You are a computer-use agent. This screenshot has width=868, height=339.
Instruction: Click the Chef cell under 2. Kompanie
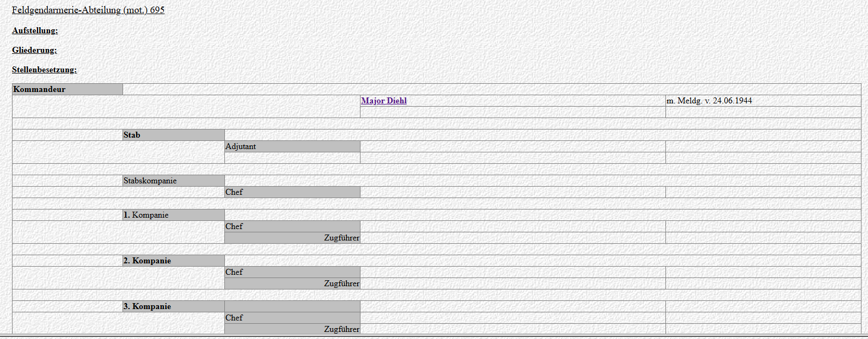coord(292,272)
